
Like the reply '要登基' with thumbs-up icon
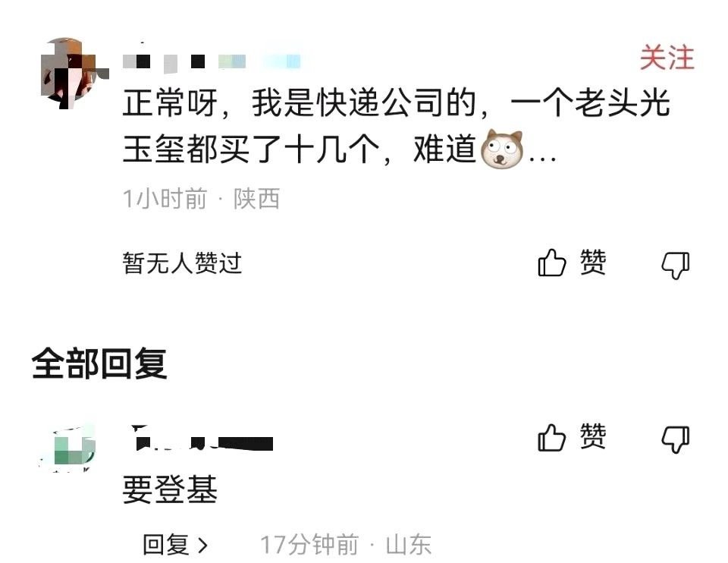click(551, 438)
